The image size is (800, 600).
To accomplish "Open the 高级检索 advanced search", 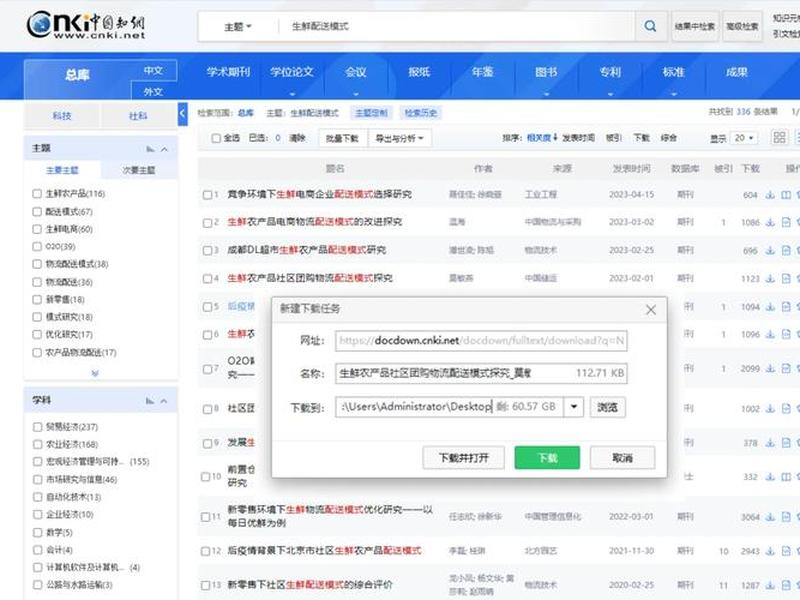I will tap(742, 26).
